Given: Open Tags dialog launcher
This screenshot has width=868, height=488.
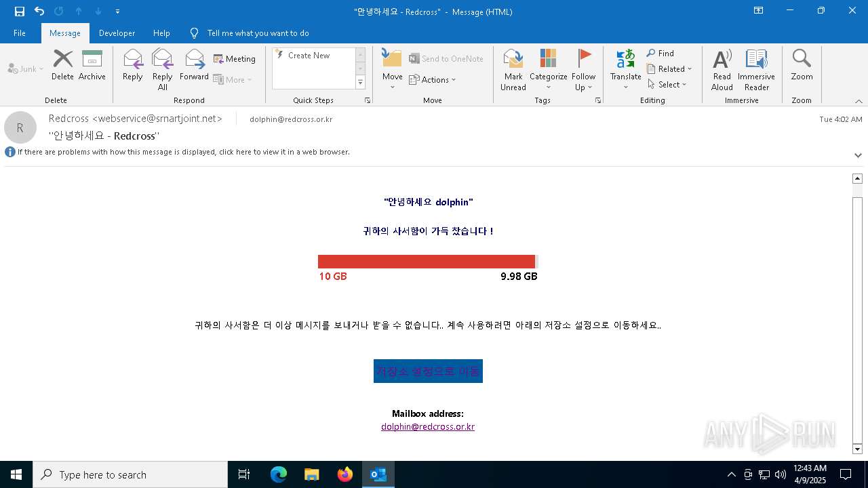Looking at the screenshot, I should pos(598,100).
